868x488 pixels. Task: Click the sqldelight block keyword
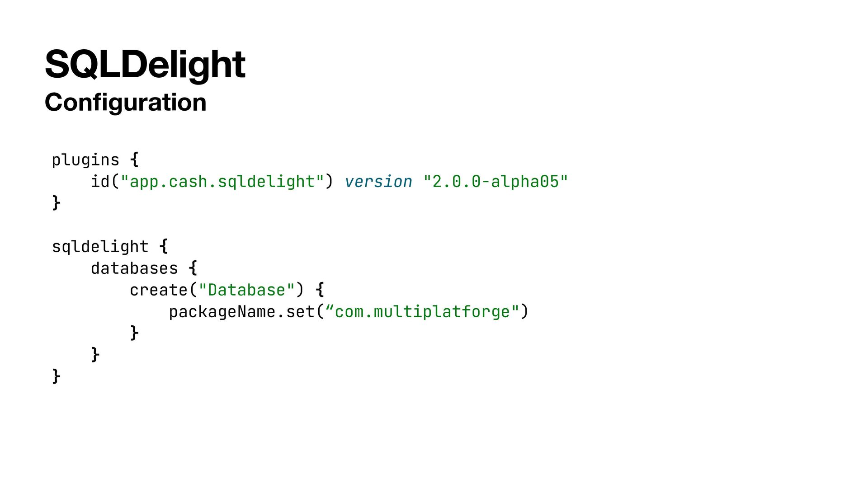(x=100, y=247)
